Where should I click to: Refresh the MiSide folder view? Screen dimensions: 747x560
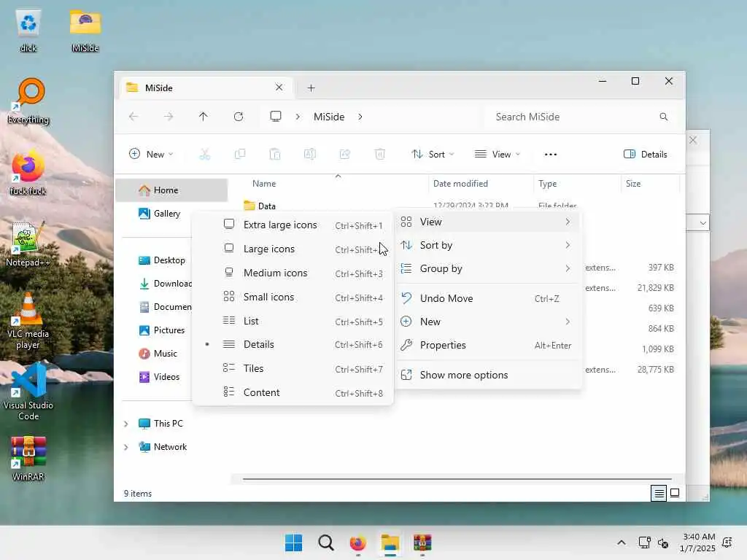click(239, 117)
